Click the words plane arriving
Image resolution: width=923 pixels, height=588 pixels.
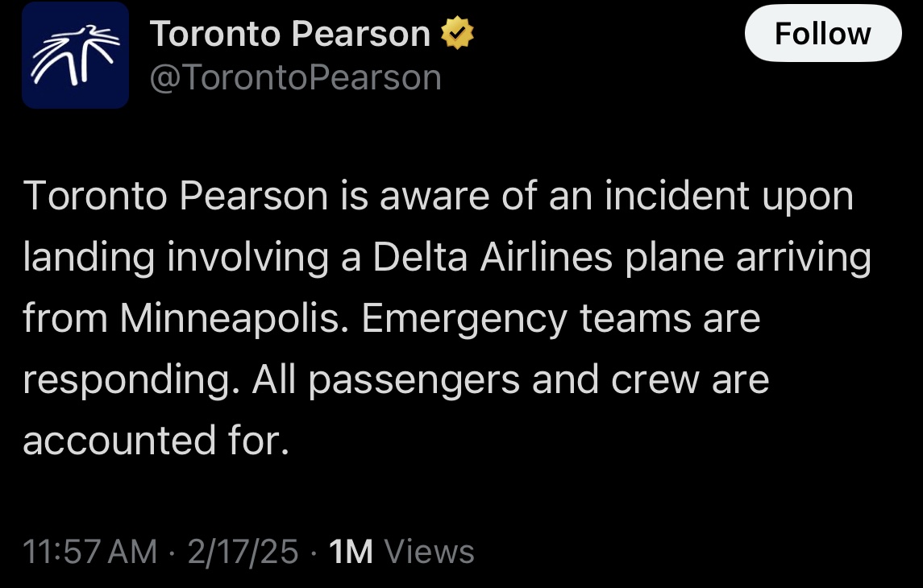pos(747,258)
